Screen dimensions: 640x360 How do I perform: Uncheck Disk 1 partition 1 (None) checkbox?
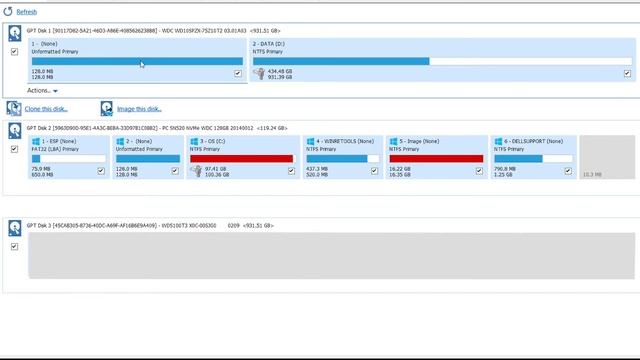click(x=238, y=73)
